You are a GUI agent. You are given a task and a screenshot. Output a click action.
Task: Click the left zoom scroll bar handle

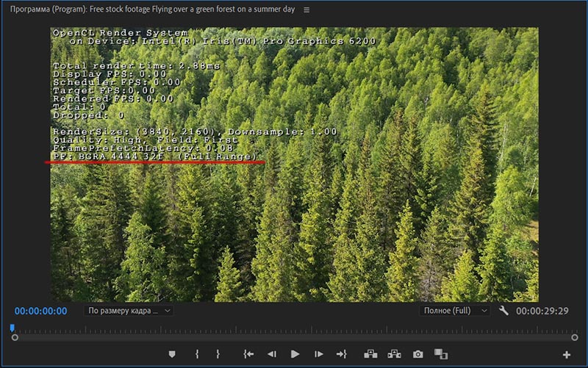click(x=15, y=338)
